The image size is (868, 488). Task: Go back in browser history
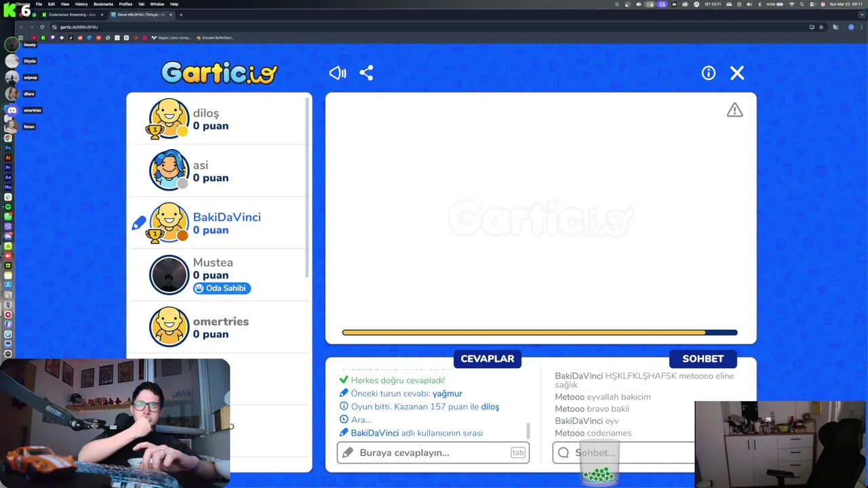(x=21, y=27)
